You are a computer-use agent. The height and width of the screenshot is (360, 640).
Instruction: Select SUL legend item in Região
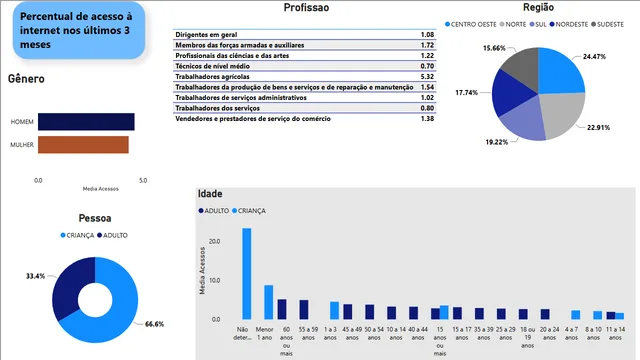(x=538, y=24)
